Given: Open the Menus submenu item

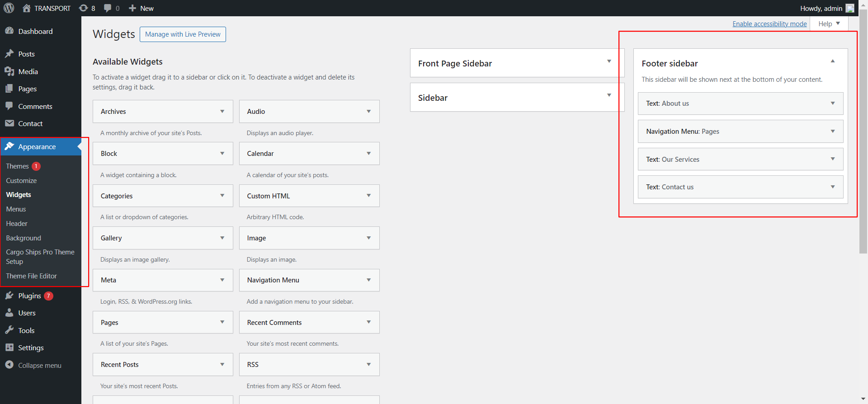Looking at the screenshot, I should click(x=16, y=209).
